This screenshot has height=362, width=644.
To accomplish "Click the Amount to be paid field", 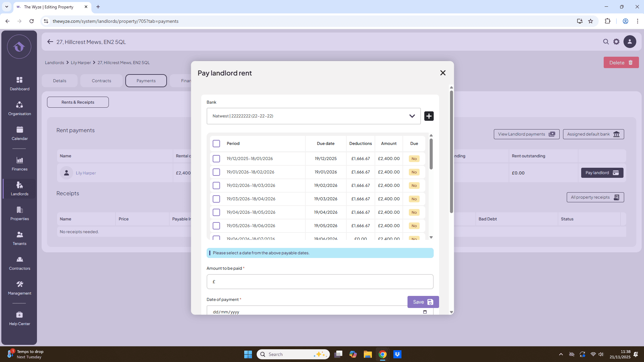I will [320, 282].
